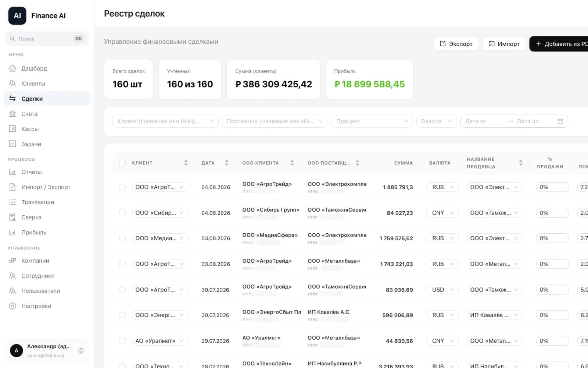Click the Задачи checkmark icon
588x368 pixels.
coord(12,144)
